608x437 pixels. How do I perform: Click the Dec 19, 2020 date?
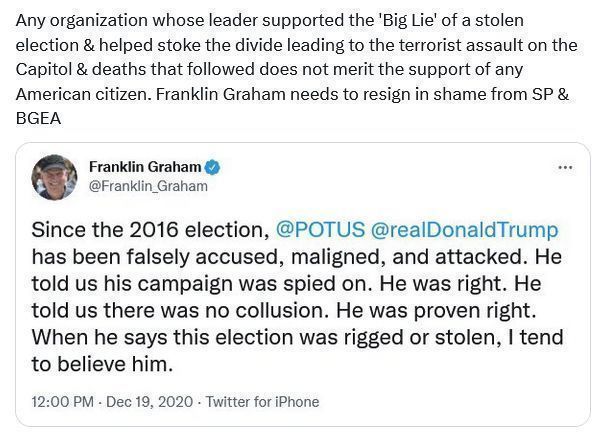pos(149,402)
